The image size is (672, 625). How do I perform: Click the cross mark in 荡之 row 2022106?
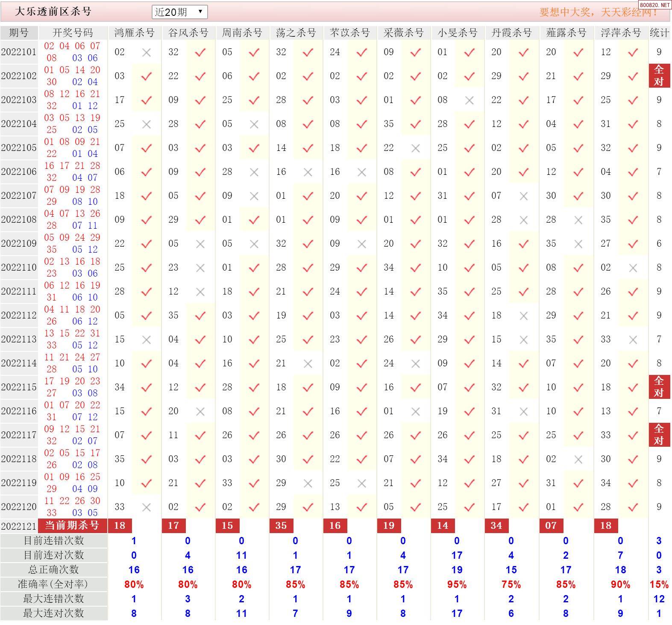pos(308,172)
